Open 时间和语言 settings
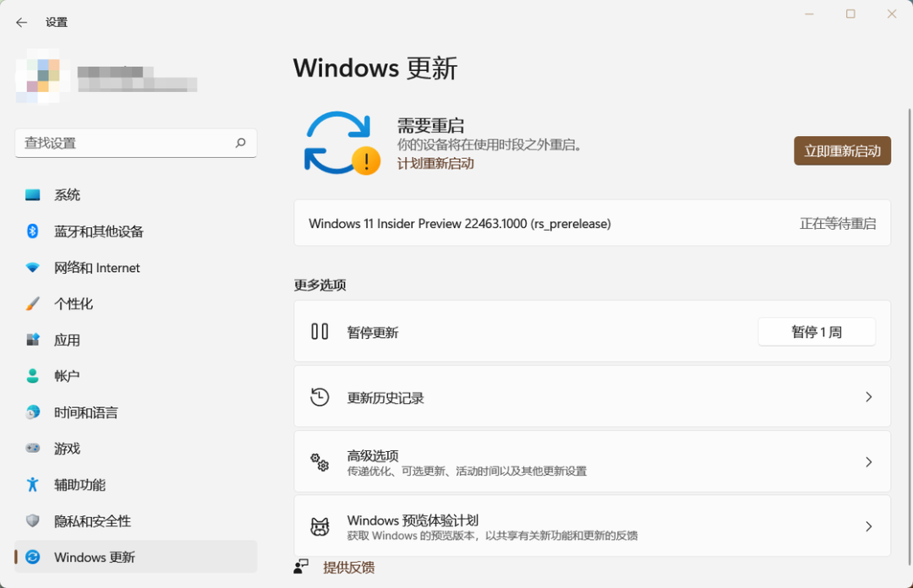The image size is (913, 588). [x=135, y=412]
